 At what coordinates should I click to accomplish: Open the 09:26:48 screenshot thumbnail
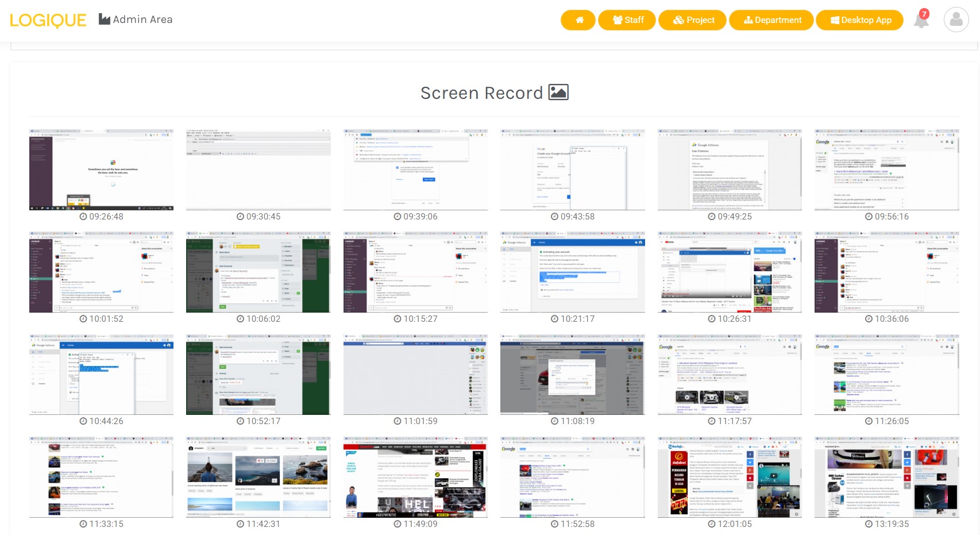click(x=101, y=170)
